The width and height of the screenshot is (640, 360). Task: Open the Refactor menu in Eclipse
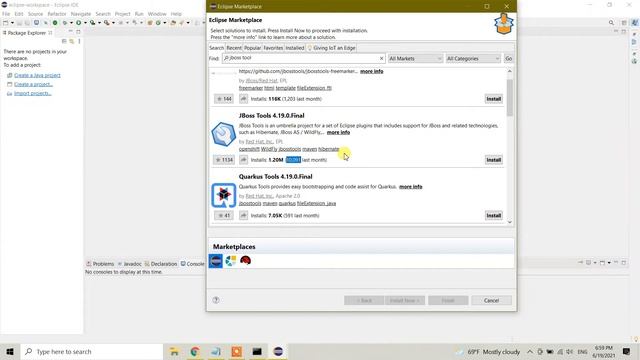57,14
